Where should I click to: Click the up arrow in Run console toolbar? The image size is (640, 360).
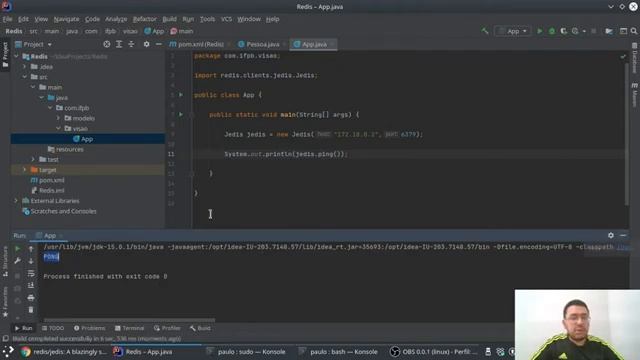31,249
